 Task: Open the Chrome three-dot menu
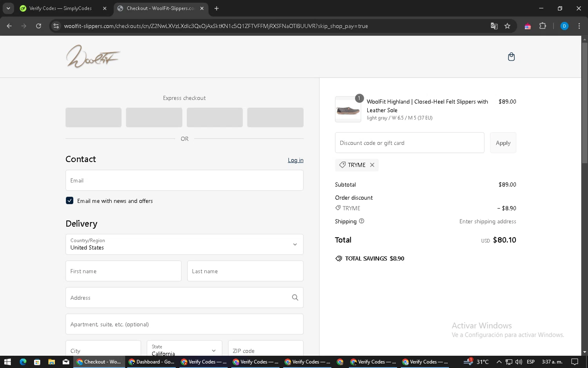(x=579, y=26)
